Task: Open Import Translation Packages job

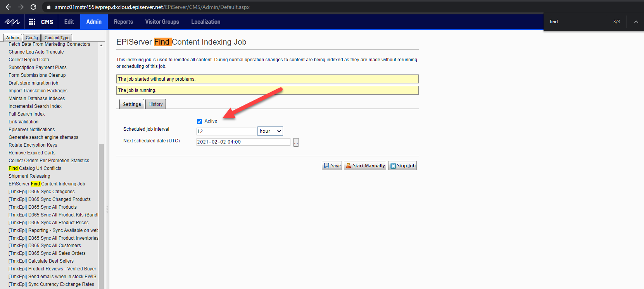Action: point(38,91)
